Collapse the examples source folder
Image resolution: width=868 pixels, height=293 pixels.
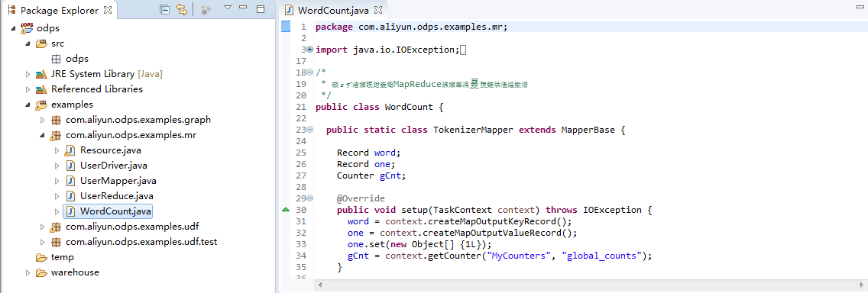click(28, 105)
